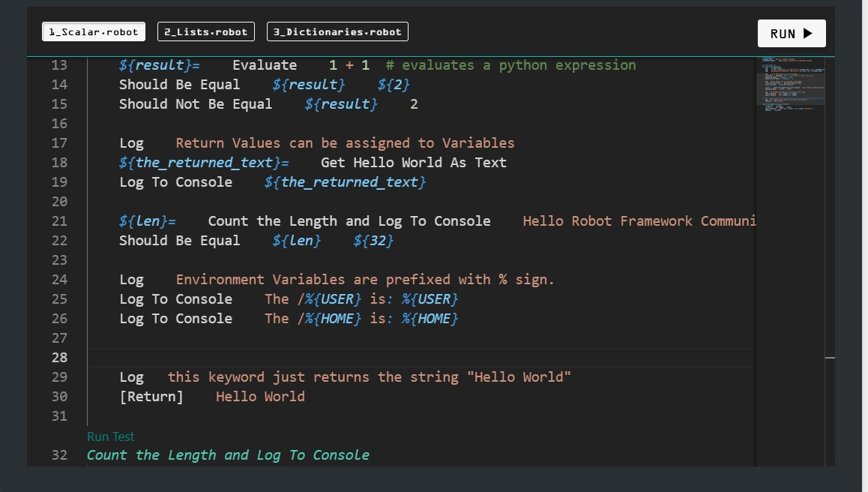Click line number 23 in the gutter
Image resolution: width=868 pixels, height=492 pixels.
coord(59,259)
